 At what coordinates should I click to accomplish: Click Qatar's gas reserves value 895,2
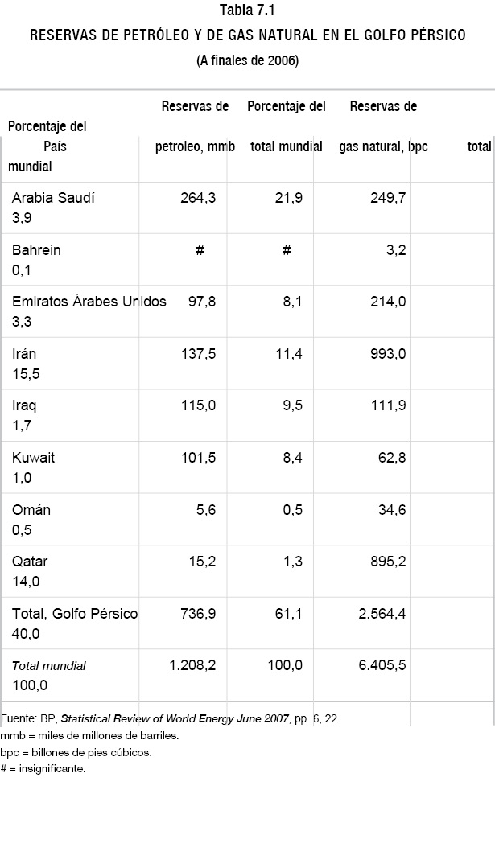click(x=388, y=562)
